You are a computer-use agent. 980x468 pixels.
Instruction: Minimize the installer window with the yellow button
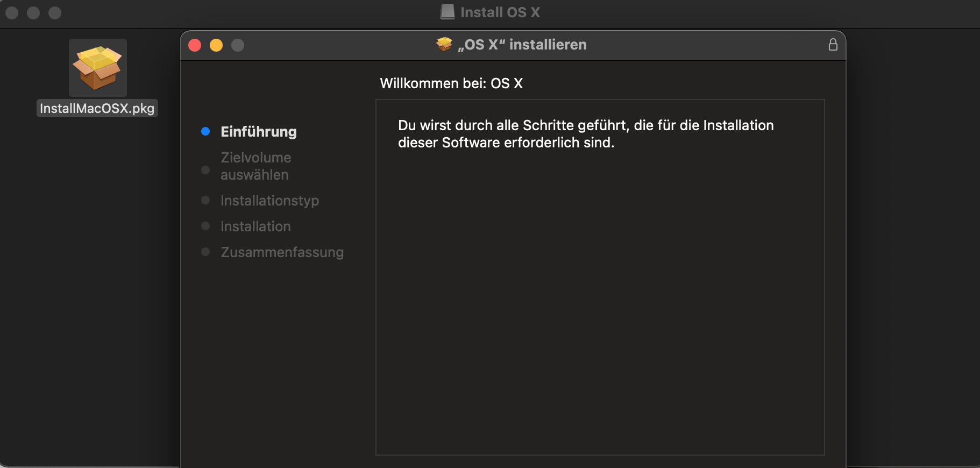coord(216,45)
